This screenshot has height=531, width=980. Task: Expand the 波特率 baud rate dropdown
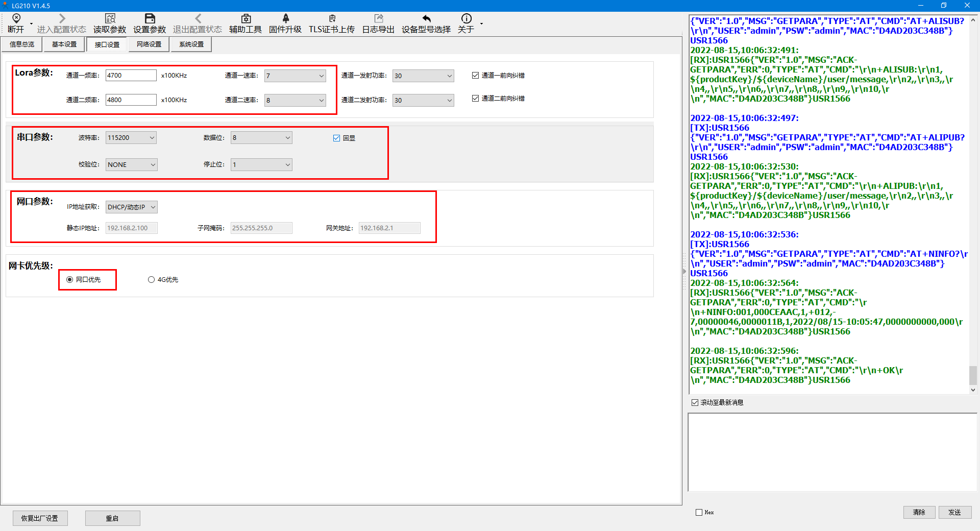click(131, 138)
